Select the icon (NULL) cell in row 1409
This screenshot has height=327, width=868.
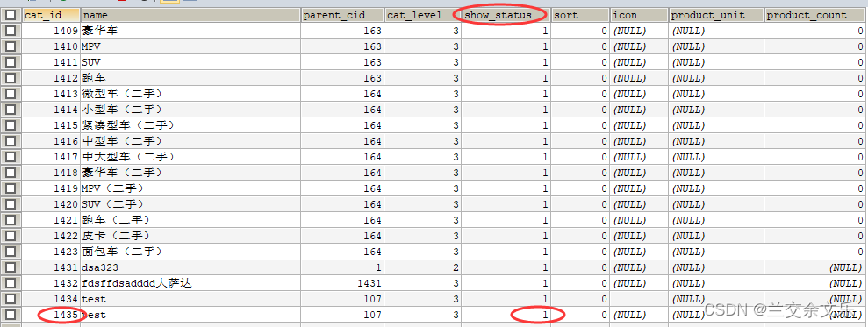(x=639, y=31)
